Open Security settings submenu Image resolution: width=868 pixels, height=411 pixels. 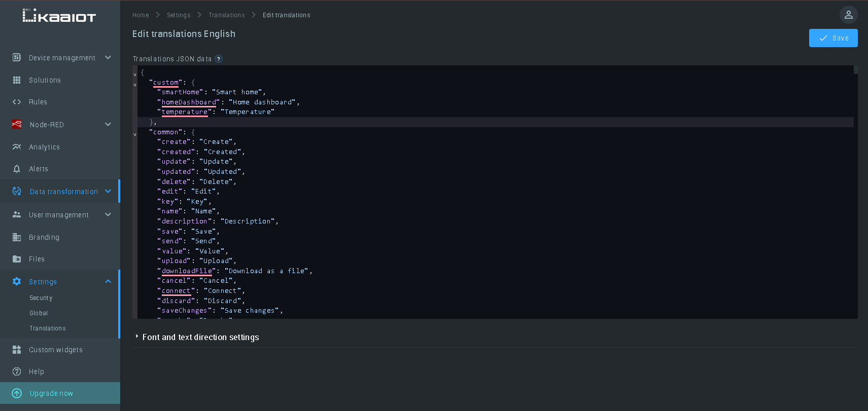tap(41, 298)
